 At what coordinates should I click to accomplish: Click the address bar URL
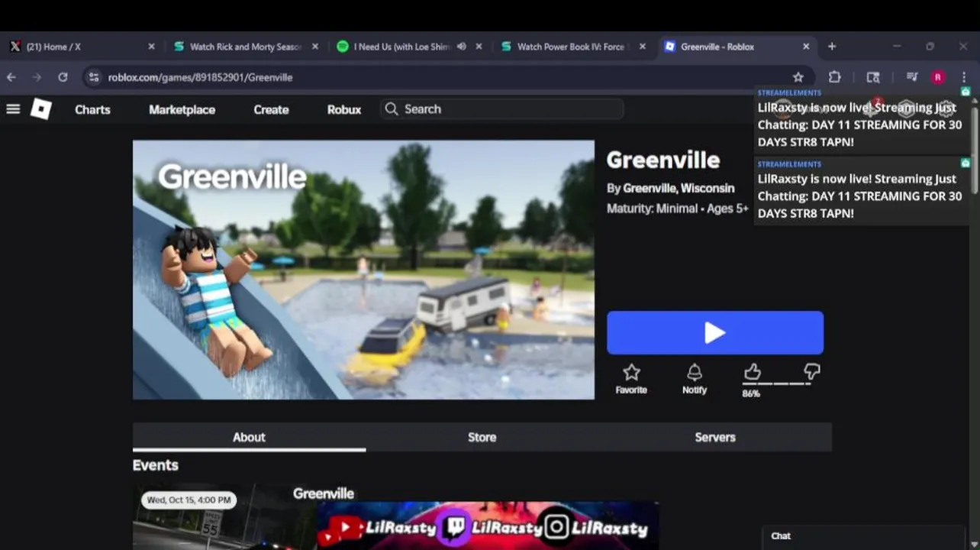[200, 77]
